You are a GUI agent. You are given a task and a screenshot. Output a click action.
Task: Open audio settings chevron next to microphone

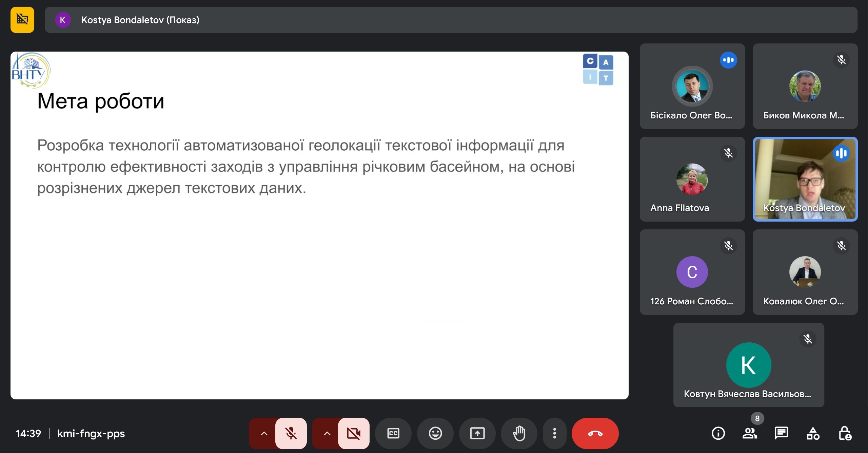coord(264,433)
